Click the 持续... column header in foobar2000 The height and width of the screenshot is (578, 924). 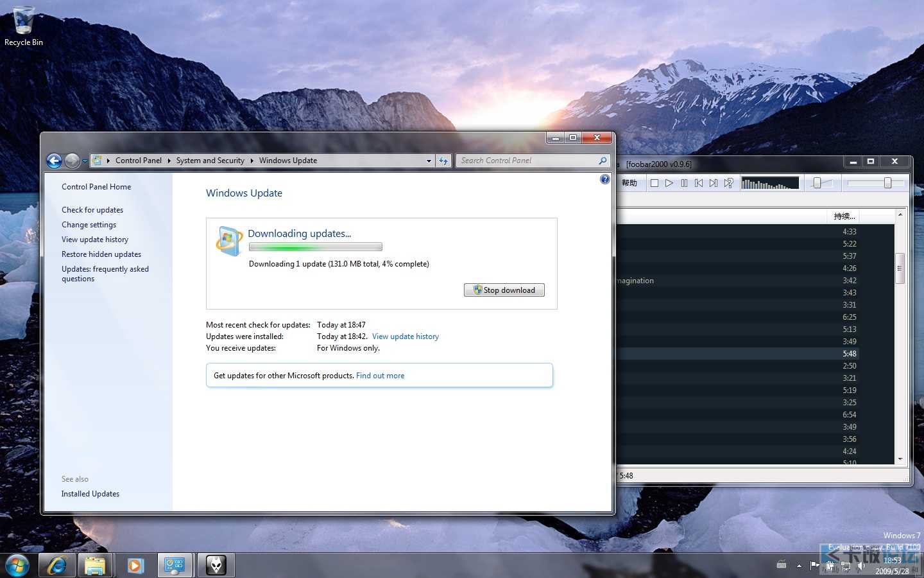pyautogui.click(x=844, y=216)
